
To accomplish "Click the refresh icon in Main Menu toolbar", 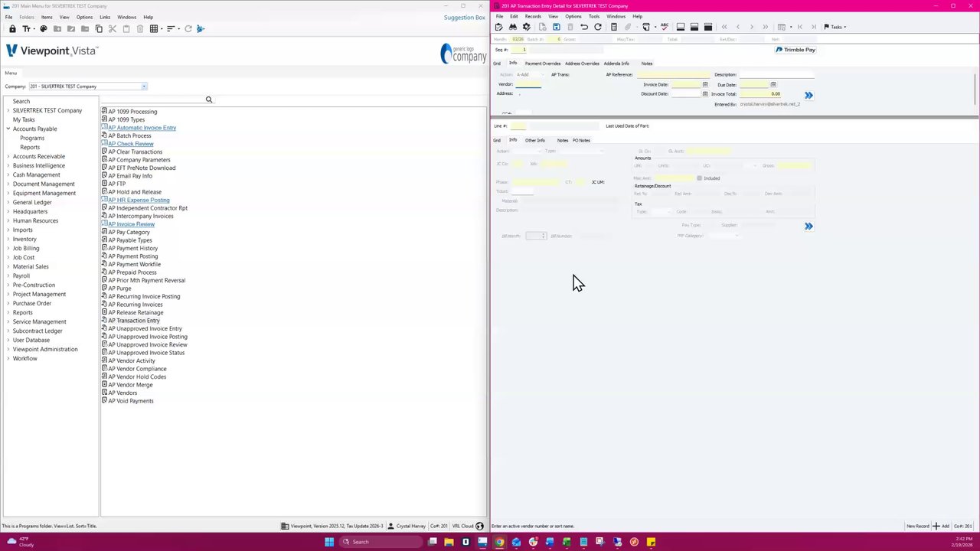I will [x=188, y=29].
